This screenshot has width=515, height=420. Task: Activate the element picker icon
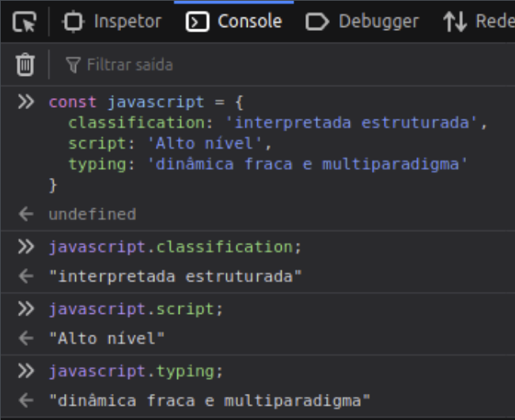[25, 22]
